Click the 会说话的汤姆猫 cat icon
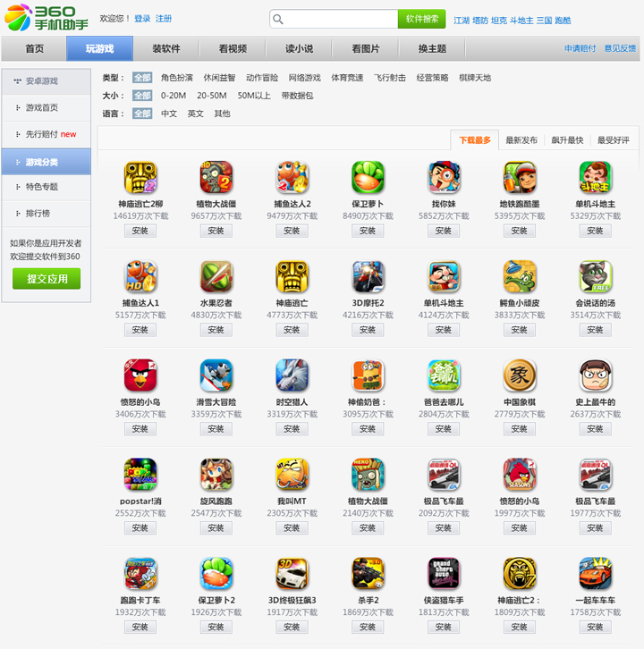Screen dimensions: 644x649 click(595, 276)
